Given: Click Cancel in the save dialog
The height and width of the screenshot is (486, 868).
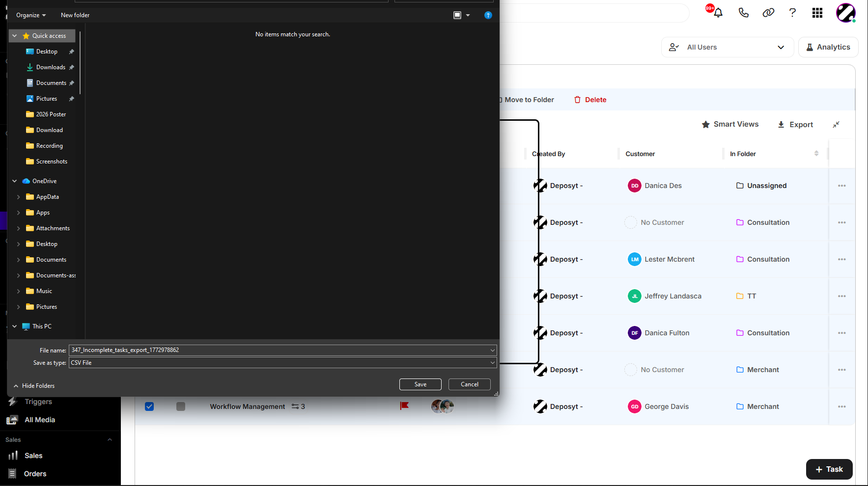Looking at the screenshot, I should (470, 384).
